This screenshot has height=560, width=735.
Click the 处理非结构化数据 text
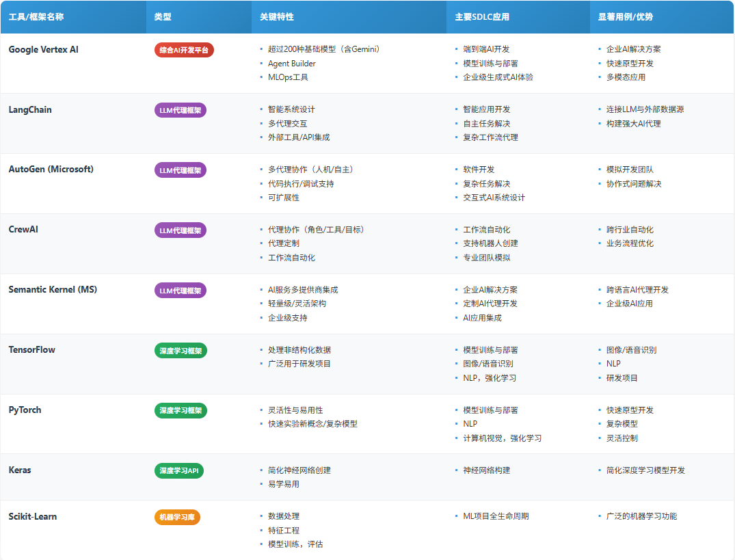pyautogui.click(x=299, y=350)
